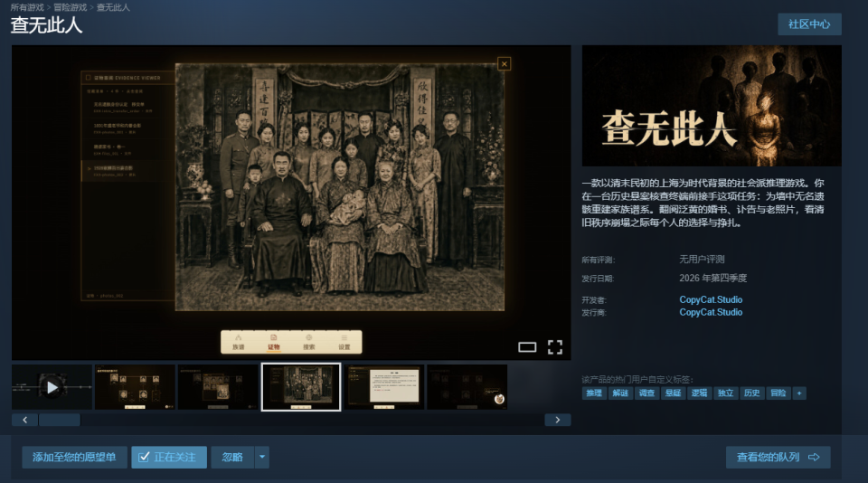
Task: Select the 推理 tag
Action: coord(594,393)
